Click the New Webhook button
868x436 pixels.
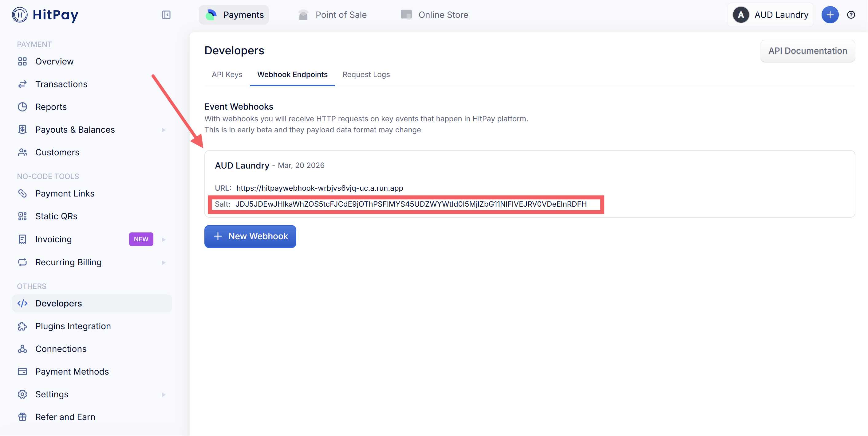pyautogui.click(x=251, y=236)
